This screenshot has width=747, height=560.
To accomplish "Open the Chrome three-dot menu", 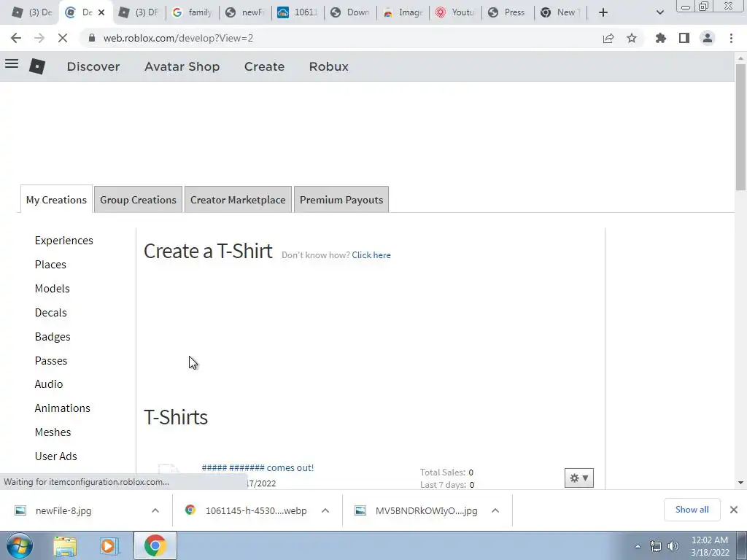I will (731, 38).
